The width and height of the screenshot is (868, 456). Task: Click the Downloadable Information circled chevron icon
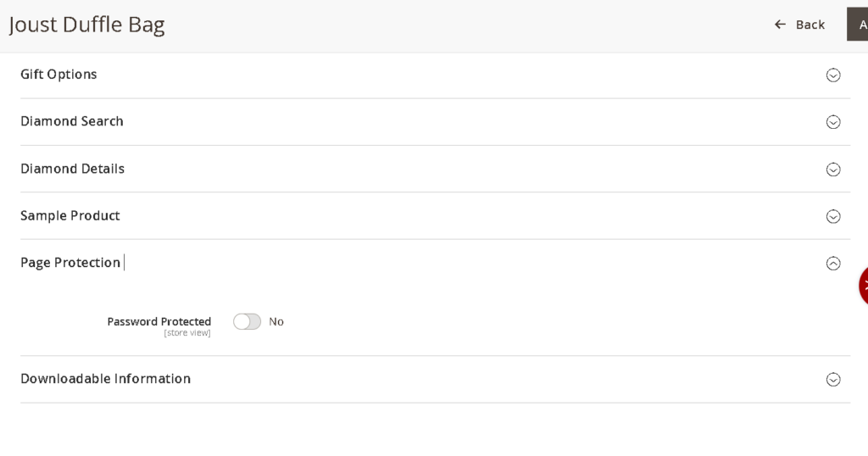click(x=832, y=380)
